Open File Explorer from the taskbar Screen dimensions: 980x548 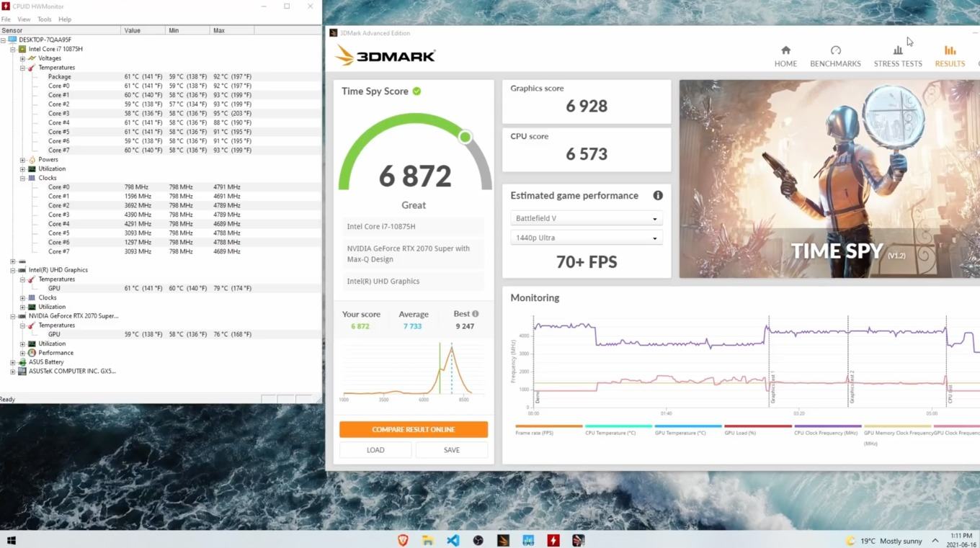[428, 540]
